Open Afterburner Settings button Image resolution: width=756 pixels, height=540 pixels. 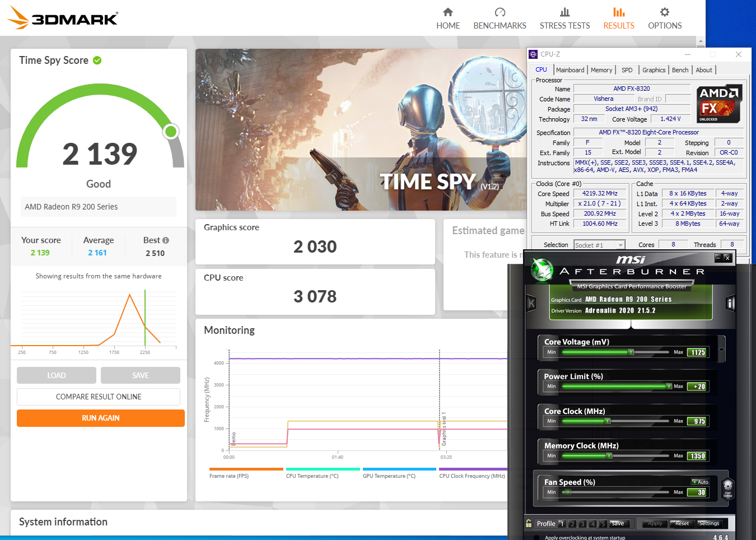(x=709, y=523)
